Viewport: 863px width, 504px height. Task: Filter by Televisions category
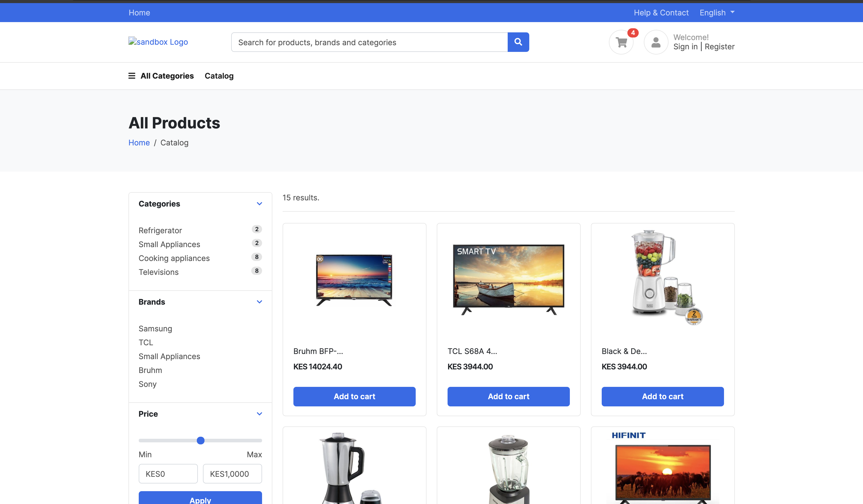coord(159,272)
